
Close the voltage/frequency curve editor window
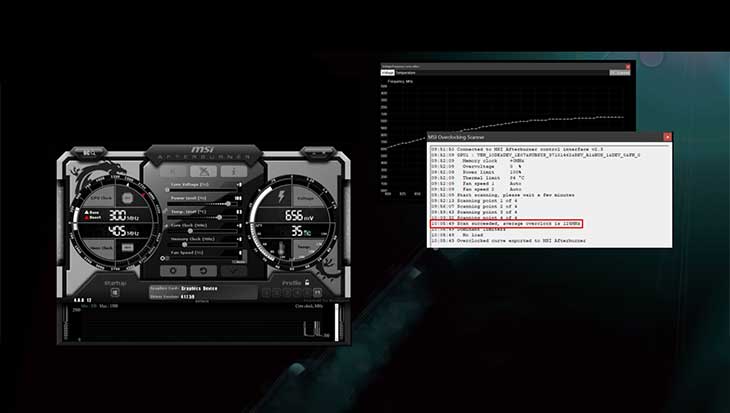click(628, 67)
